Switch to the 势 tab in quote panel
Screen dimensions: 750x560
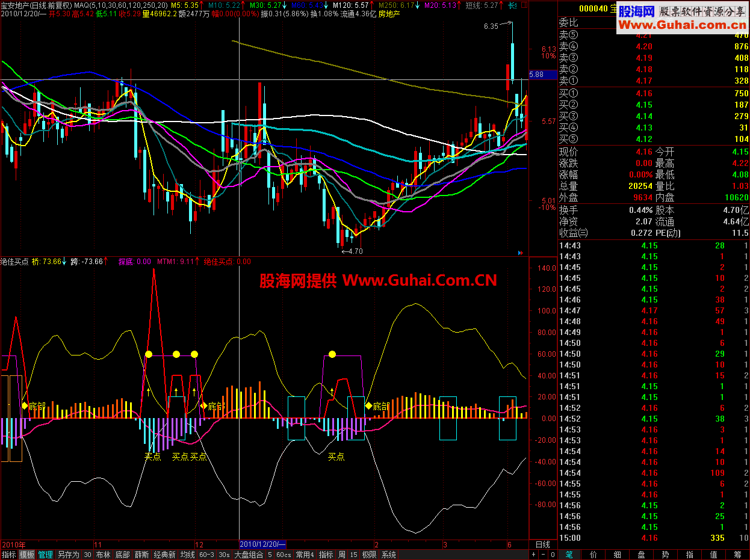pos(666,554)
